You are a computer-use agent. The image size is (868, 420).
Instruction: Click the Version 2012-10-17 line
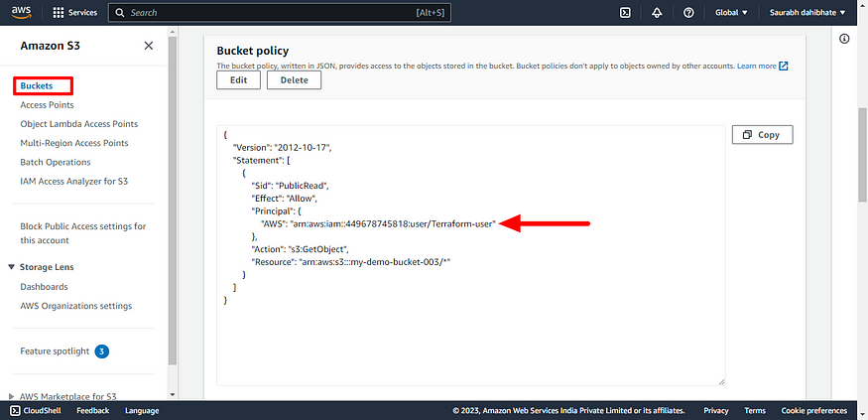282,147
